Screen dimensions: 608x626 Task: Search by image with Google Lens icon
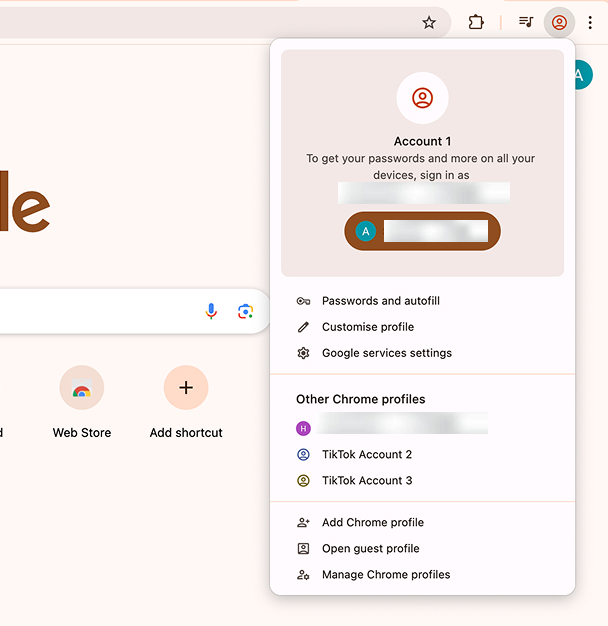click(x=245, y=311)
